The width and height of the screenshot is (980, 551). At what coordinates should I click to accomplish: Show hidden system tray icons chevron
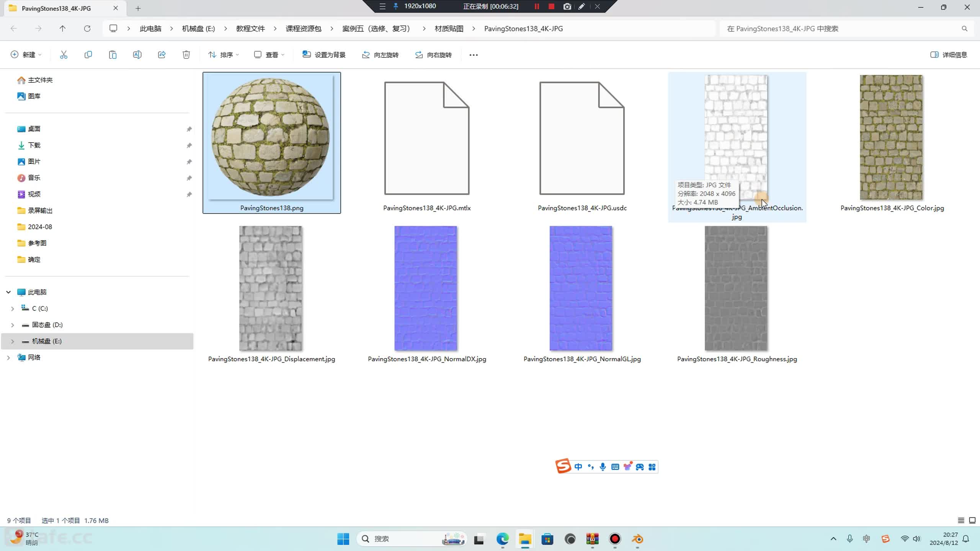pos(833,539)
